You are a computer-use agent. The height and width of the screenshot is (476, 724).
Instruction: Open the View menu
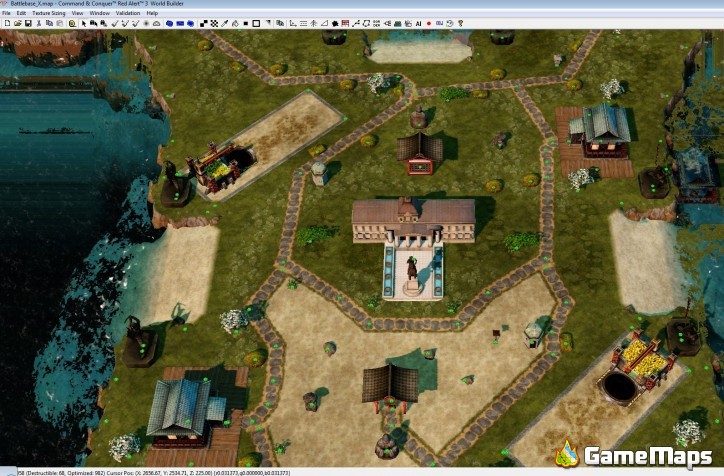[78, 13]
